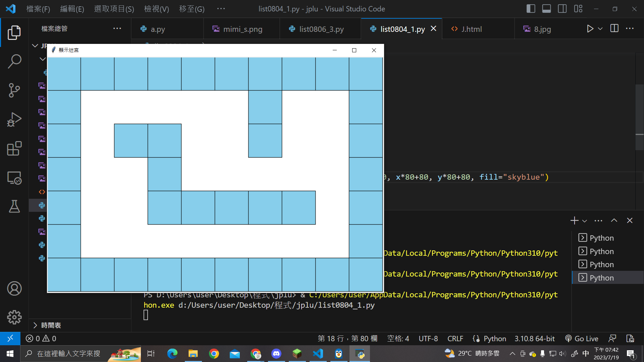Open run options dropdown arrow
The image size is (644, 362).
tap(600, 29)
